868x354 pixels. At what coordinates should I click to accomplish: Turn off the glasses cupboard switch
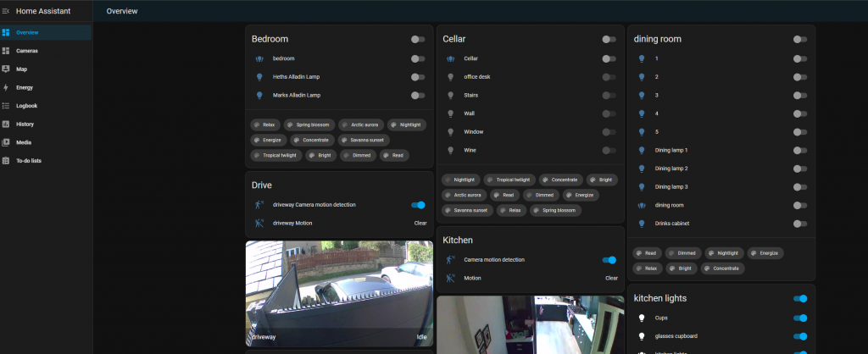point(800,336)
